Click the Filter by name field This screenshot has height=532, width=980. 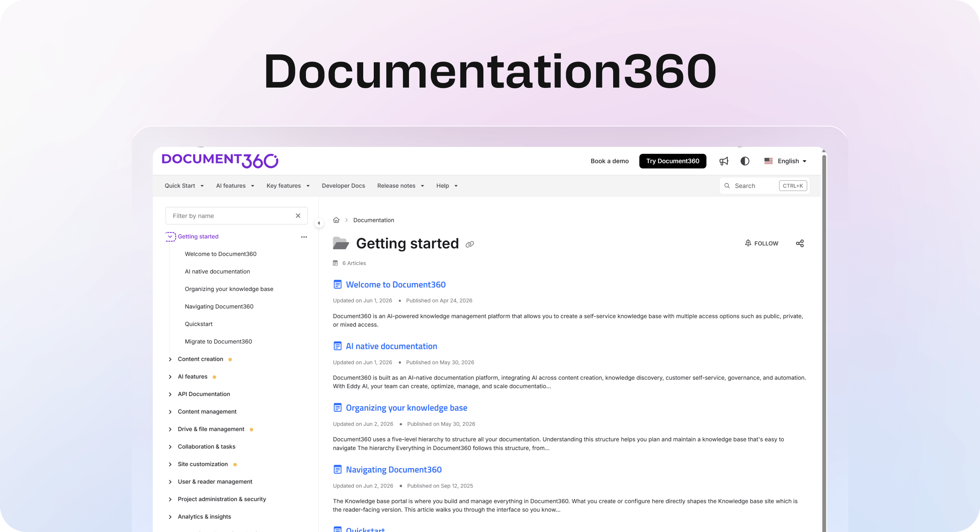236,216
